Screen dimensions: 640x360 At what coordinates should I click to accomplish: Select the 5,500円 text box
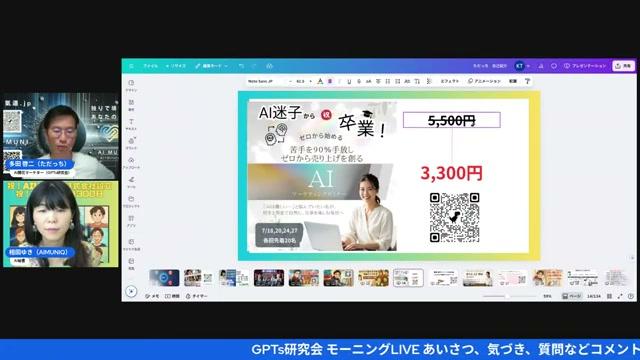click(x=451, y=120)
